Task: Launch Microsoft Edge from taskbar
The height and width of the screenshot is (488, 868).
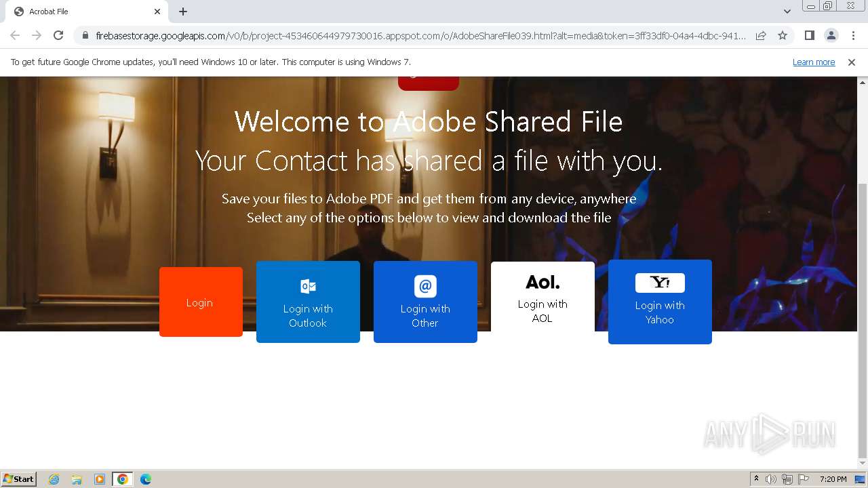Action: (x=145, y=479)
